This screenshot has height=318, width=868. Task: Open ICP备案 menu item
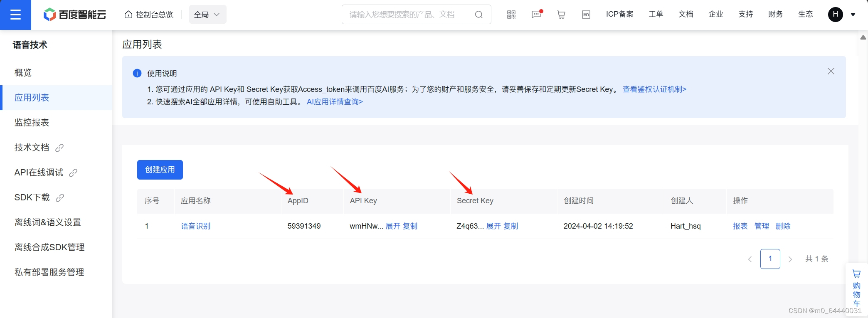point(619,14)
